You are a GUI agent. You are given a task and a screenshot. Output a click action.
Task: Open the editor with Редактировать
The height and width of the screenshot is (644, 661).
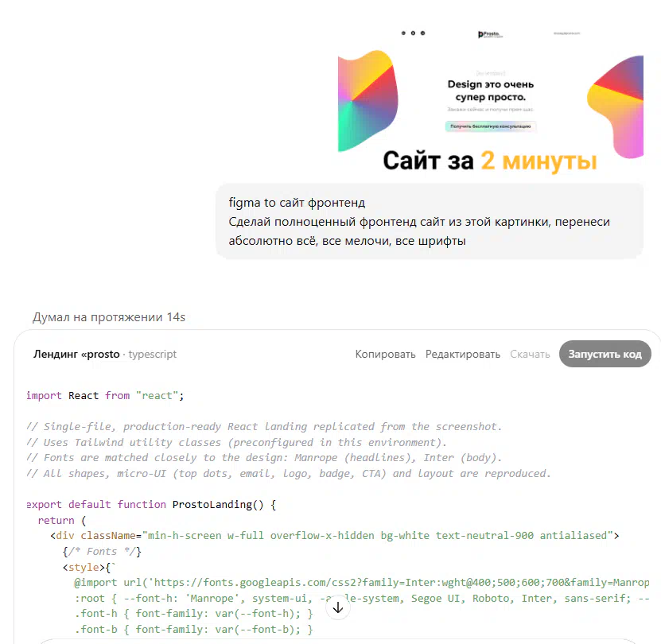(x=462, y=355)
